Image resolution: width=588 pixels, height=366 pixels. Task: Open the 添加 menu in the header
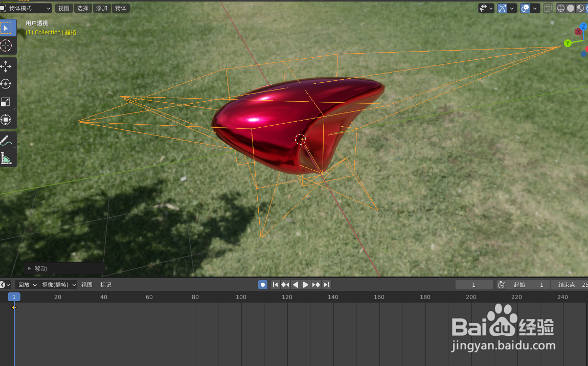(x=101, y=8)
